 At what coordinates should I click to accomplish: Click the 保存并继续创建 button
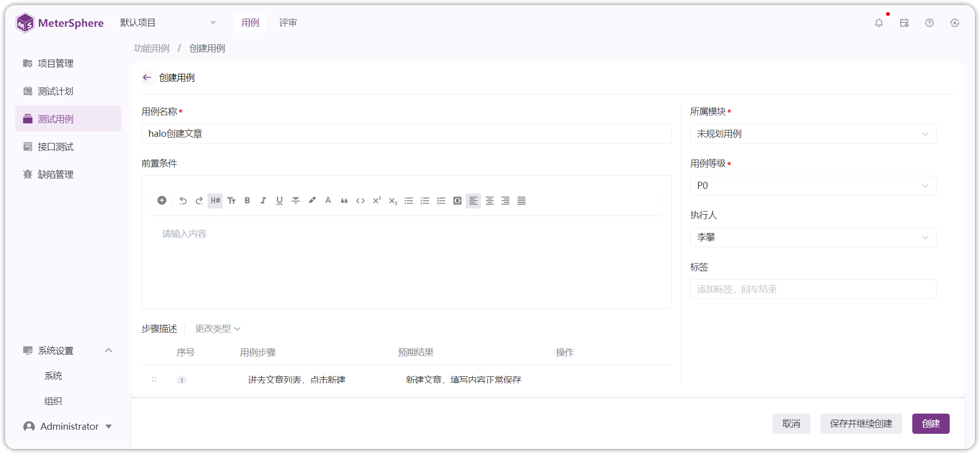[861, 424]
